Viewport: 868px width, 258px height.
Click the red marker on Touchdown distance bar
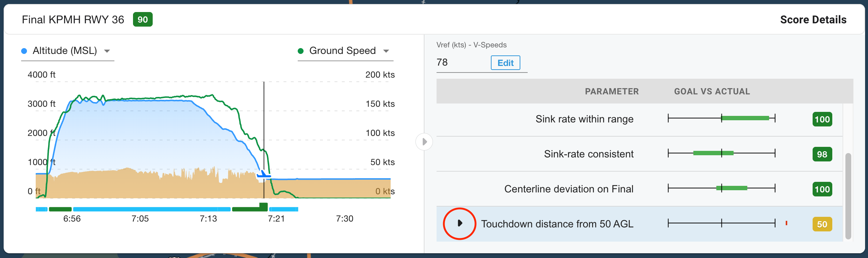786,223
